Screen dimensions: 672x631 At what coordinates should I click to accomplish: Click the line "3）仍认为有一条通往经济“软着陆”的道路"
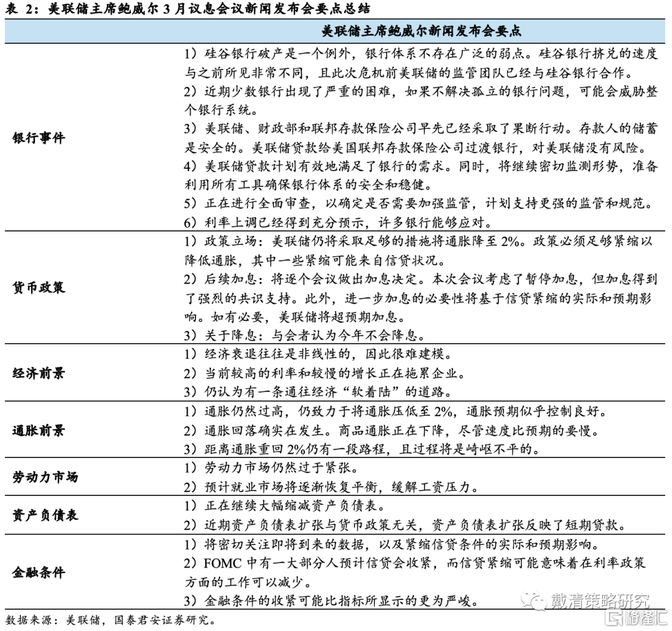pyautogui.click(x=318, y=392)
